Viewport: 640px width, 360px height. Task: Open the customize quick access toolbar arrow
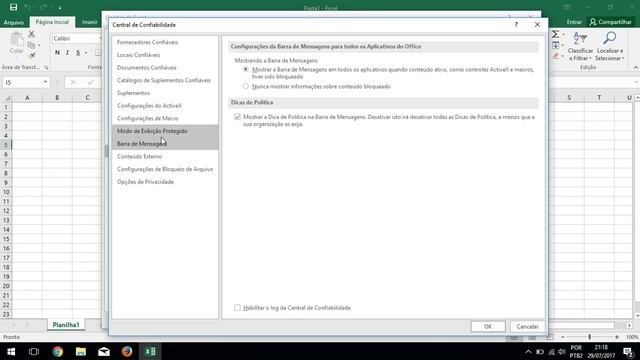[x=60, y=7]
